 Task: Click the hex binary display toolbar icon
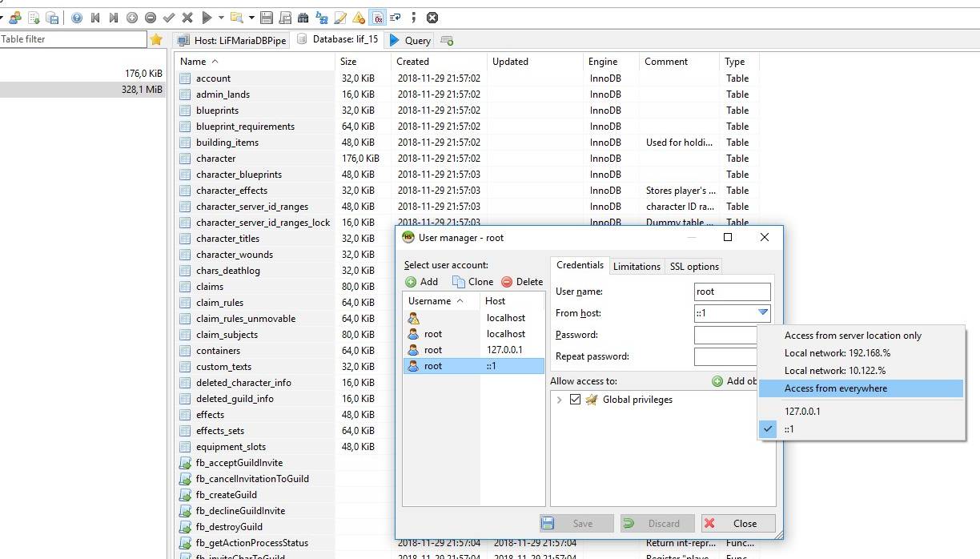coord(377,17)
